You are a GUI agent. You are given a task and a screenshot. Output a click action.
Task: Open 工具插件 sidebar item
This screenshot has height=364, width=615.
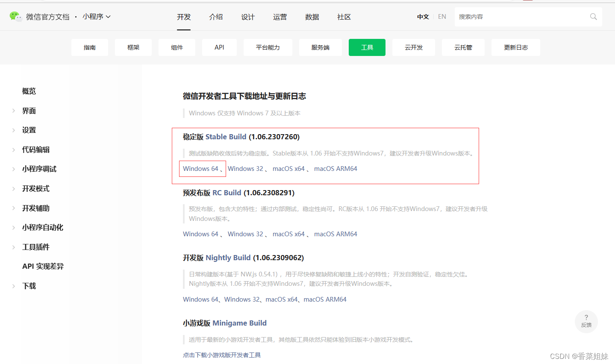click(x=36, y=247)
